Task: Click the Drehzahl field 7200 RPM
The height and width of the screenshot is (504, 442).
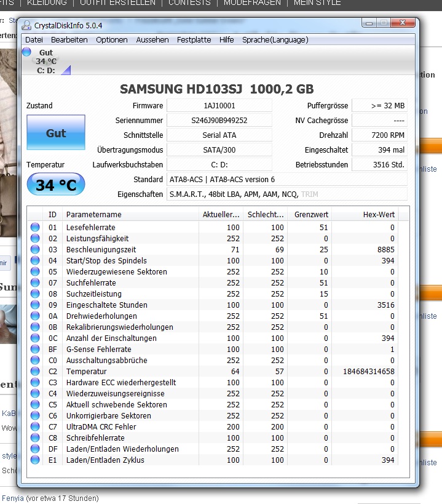Action: (379, 135)
